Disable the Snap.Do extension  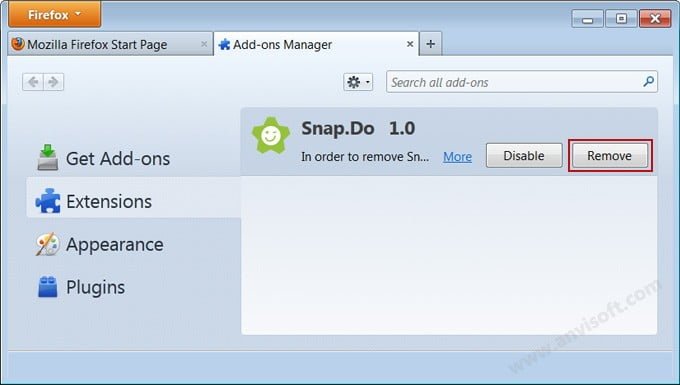pos(524,156)
